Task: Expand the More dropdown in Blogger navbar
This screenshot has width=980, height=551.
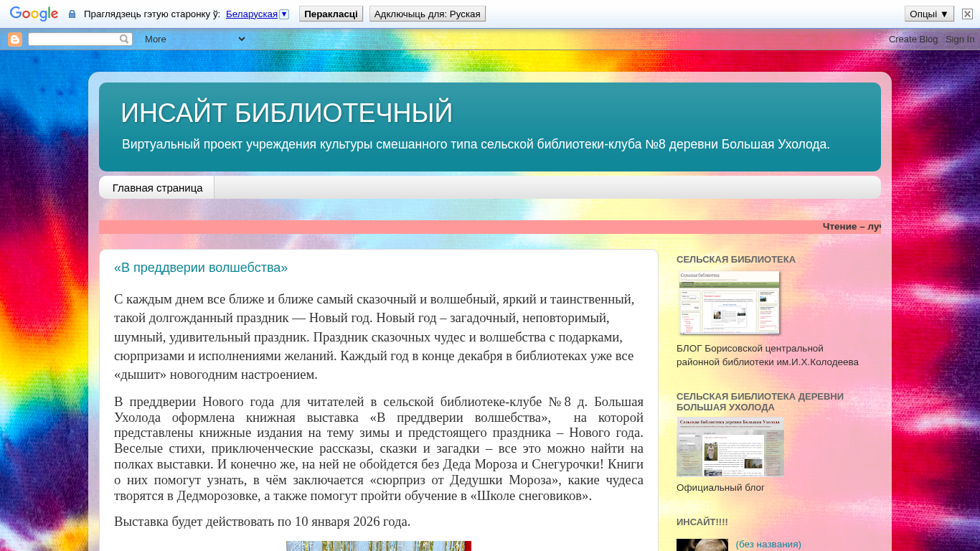Action: (x=195, y=39)
